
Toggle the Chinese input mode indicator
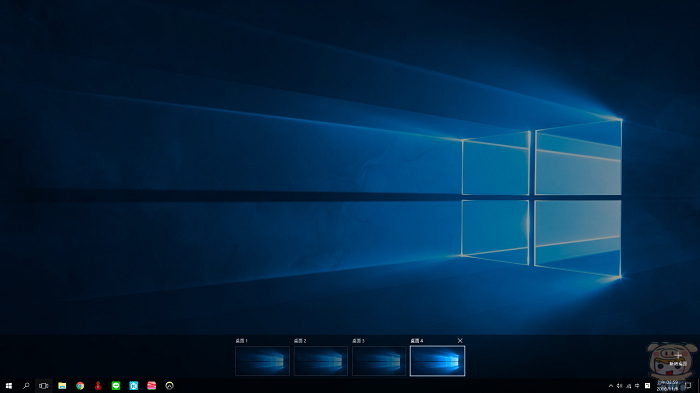click(x=638, y=386)
